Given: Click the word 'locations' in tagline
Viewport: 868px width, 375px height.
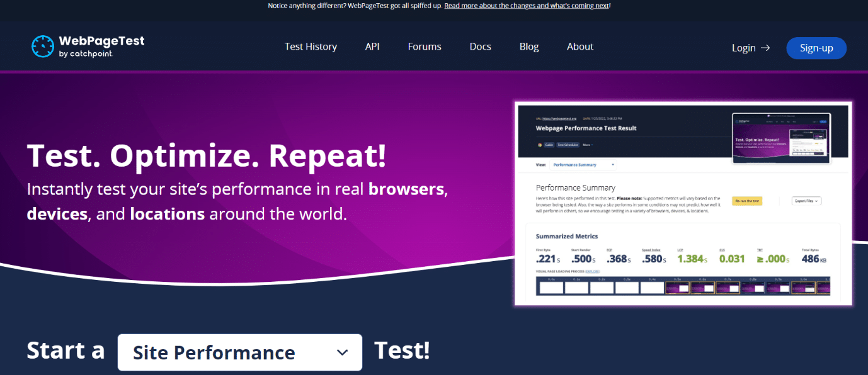Looking at the screenshot, I should (168, 214).
